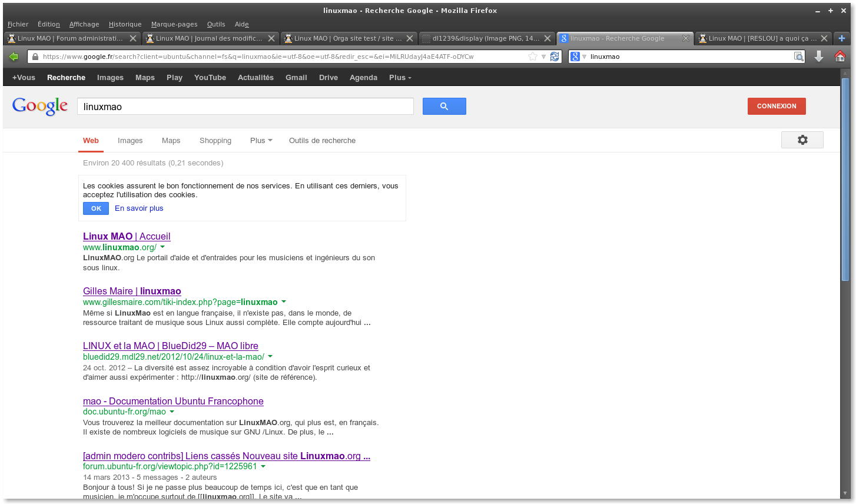Follow the 'En savoir plus' link
Viewport: 856px width, 504px height.
139,208
